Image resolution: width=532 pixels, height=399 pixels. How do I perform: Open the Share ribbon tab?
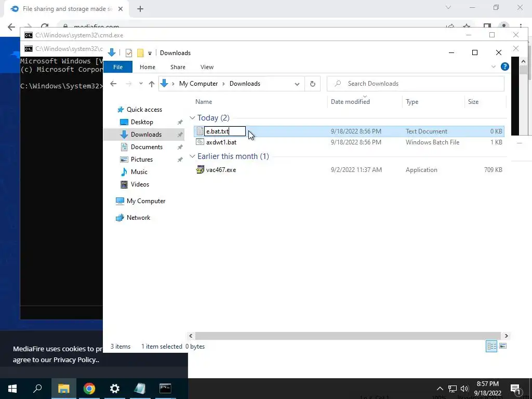pos(178,67)
